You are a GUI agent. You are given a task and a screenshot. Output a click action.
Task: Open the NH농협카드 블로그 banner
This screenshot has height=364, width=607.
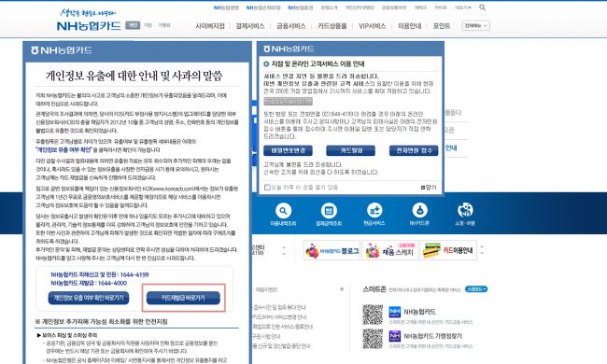coord(332,250)
